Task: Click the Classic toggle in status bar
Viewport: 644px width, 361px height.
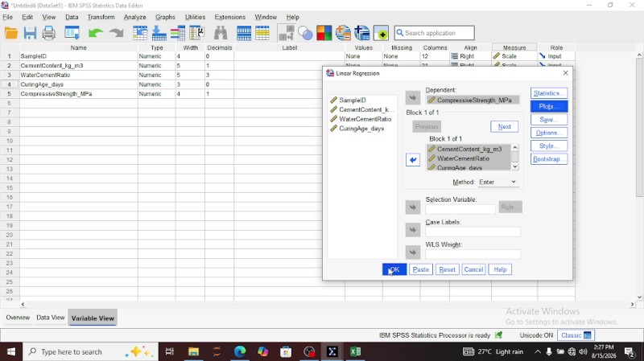Action: [576, 335]
